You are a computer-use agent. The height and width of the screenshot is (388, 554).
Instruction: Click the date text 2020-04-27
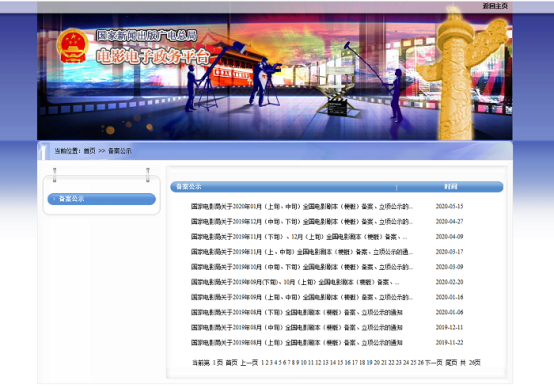(x=449, y=222)
